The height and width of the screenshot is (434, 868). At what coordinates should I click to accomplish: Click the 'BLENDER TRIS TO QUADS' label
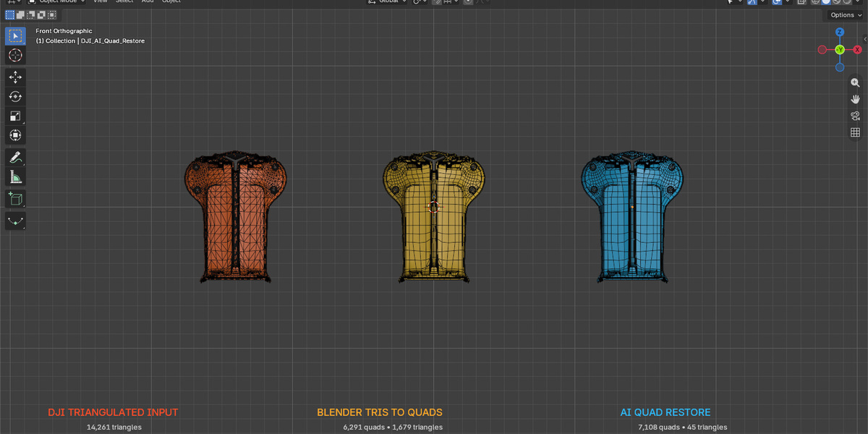click(380, 412)
